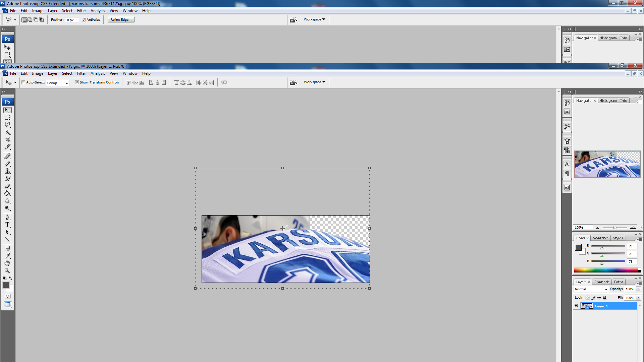
Task: Select the Type tool
Action: tap(7, 225)
